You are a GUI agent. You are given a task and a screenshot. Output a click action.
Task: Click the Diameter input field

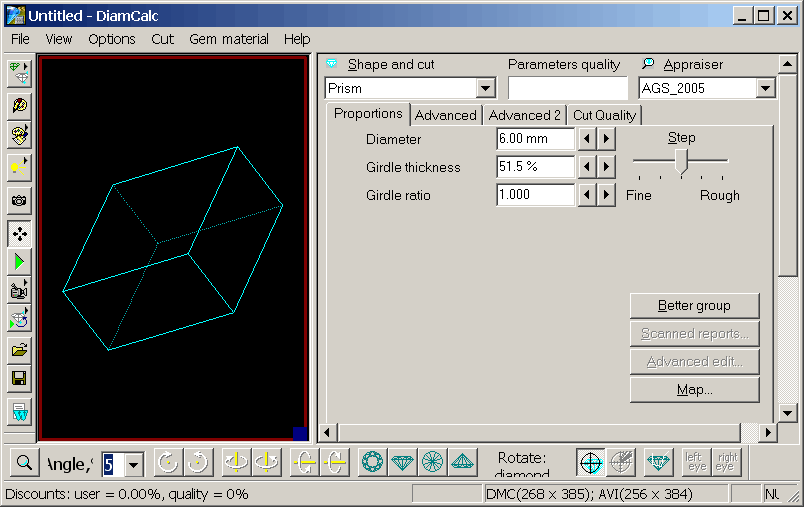(535, 139)
